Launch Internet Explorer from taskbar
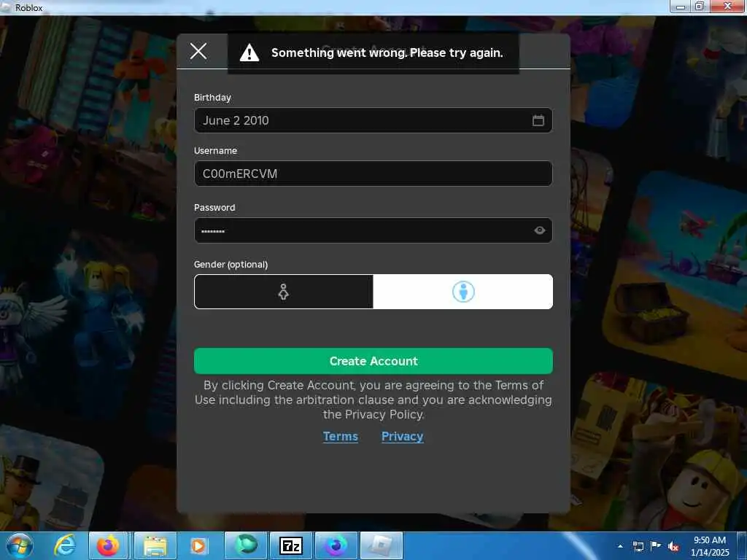Image resolution: width=747 pixels, height=560 pixels. click(x=64, y=545)
